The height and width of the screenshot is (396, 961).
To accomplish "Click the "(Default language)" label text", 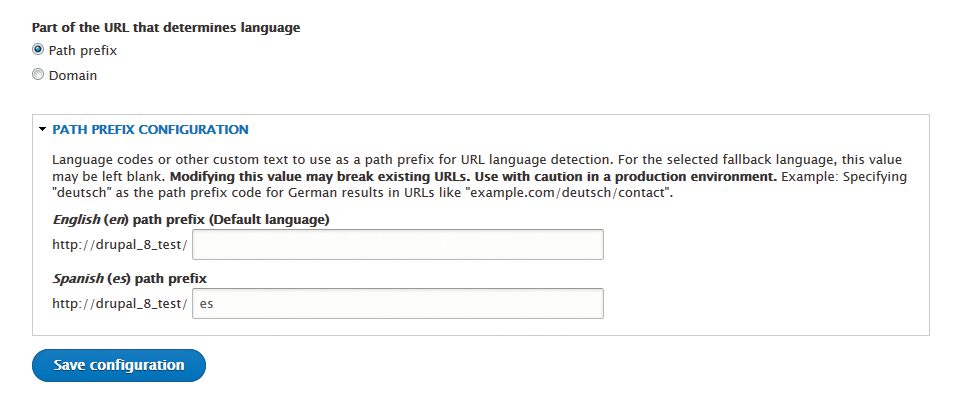I will pyautogui.click(x=269, y=219).
